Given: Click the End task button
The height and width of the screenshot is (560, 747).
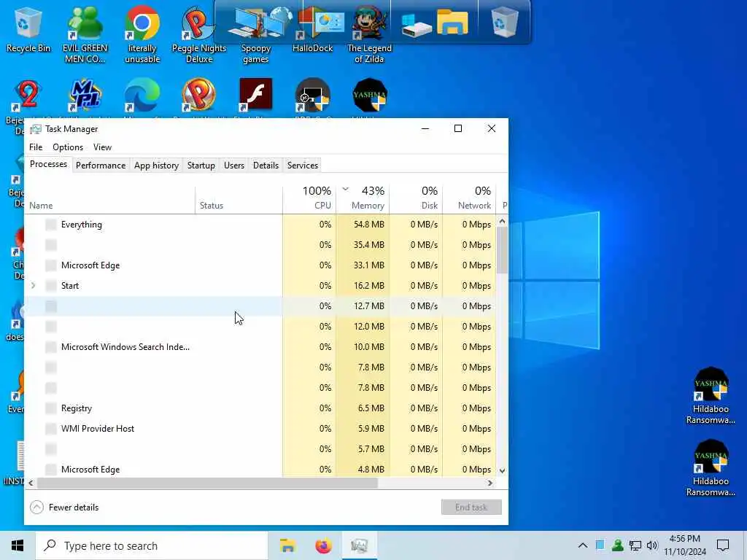Looking at the screenshot, I should (x=471, y=507).
